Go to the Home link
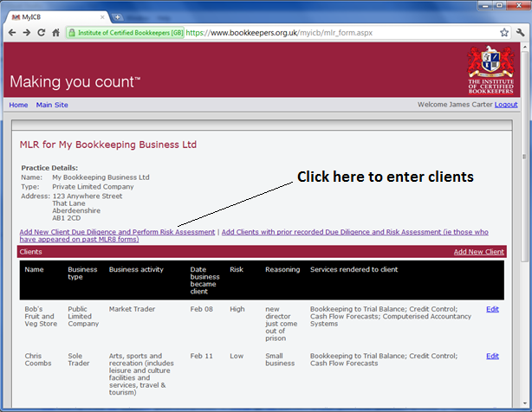 18,105
